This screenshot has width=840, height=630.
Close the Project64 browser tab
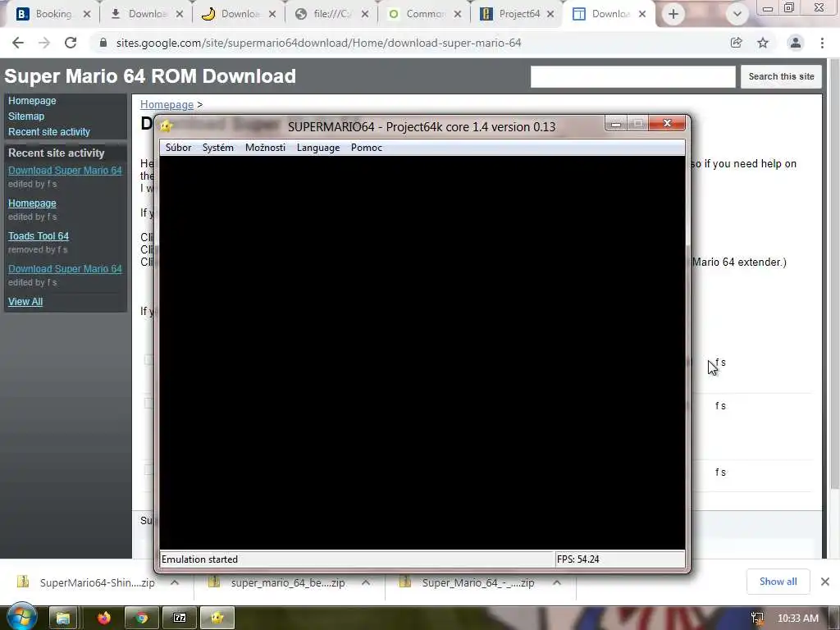click(550, 14)
